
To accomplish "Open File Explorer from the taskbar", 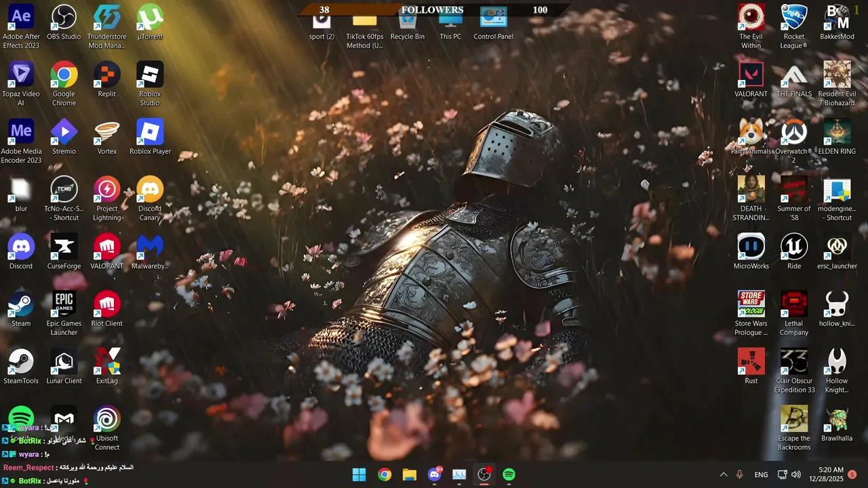I will click(410, 474).
